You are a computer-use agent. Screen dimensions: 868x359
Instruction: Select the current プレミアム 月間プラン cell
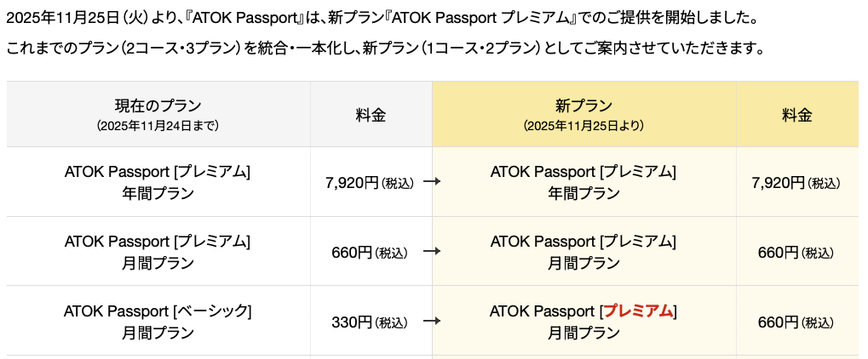[158, 252]
